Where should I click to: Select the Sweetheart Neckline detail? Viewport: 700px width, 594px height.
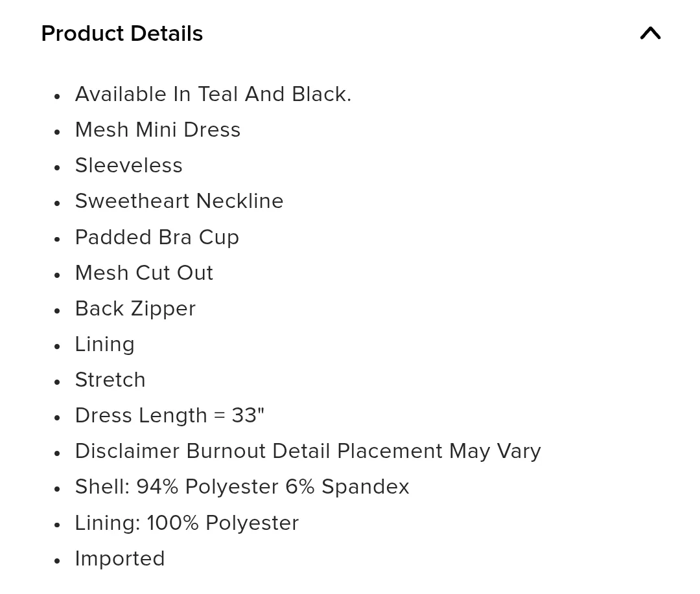pyautogui.click(x=179, y=201)
